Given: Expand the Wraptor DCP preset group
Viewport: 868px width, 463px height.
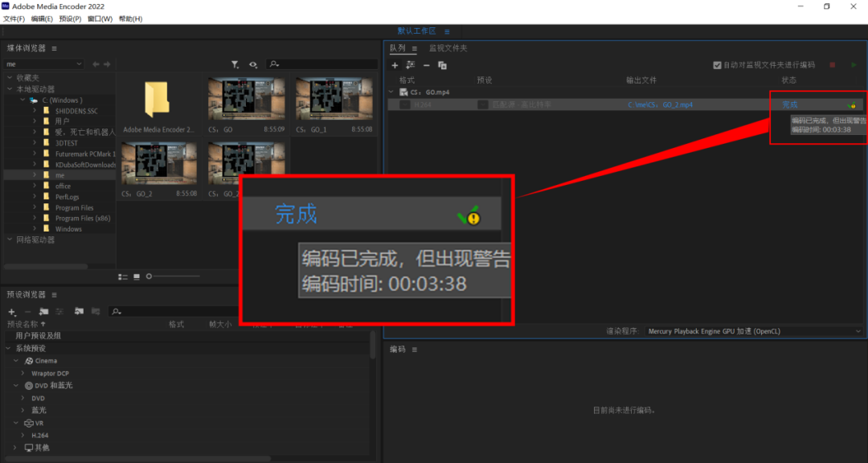Looking at the screenshot, I should tap(23, 373).
